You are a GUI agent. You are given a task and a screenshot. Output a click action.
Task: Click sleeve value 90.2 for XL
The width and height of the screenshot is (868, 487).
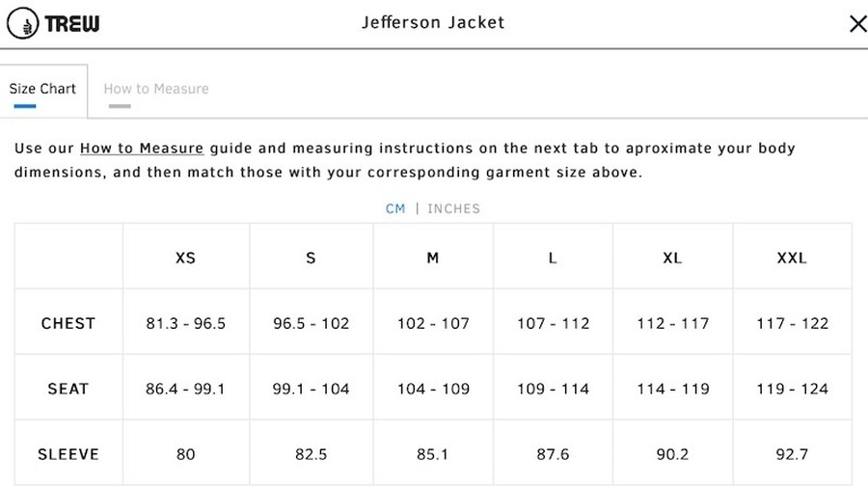tap(672, 454)
